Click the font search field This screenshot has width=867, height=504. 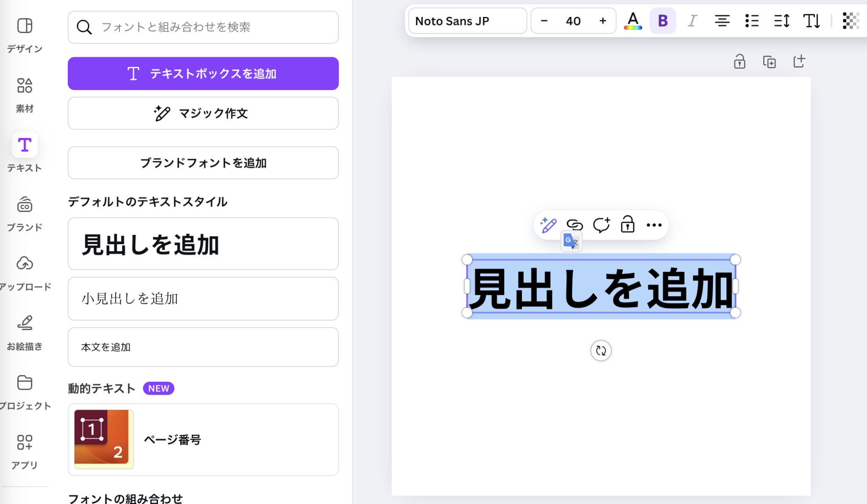(x=203, y=27)
